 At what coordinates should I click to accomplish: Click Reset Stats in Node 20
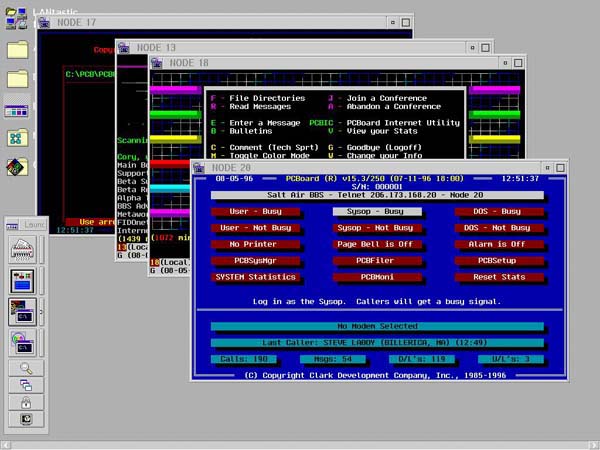(499, 277)
